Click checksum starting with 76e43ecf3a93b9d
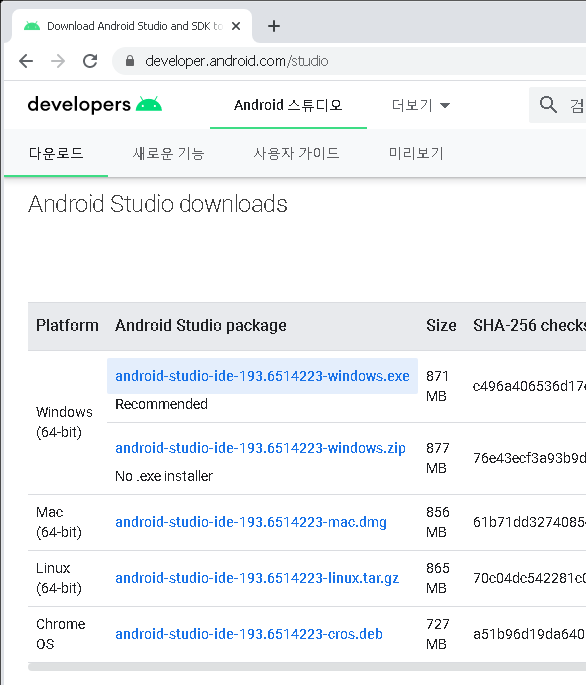586x685 pixels. pos(530,458)
